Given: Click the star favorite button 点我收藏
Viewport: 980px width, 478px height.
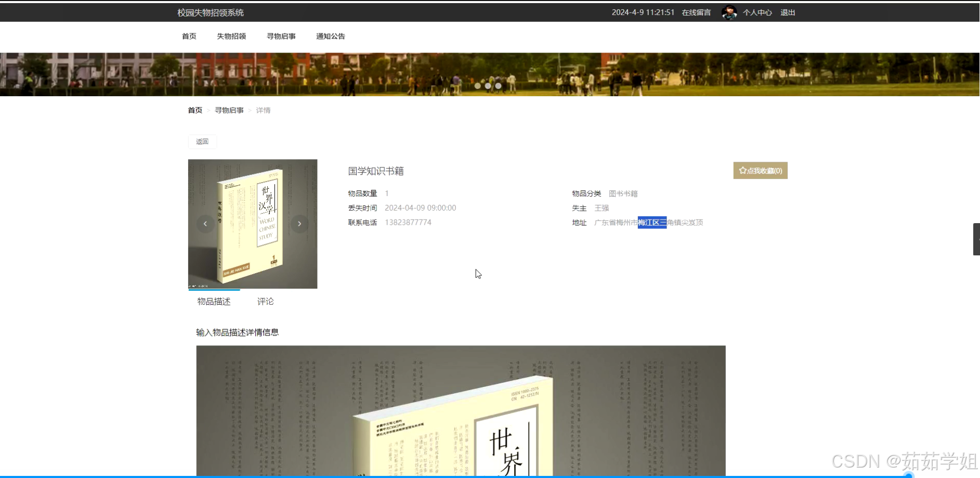Looking at the screenshot, I should (x=760, y=171).
